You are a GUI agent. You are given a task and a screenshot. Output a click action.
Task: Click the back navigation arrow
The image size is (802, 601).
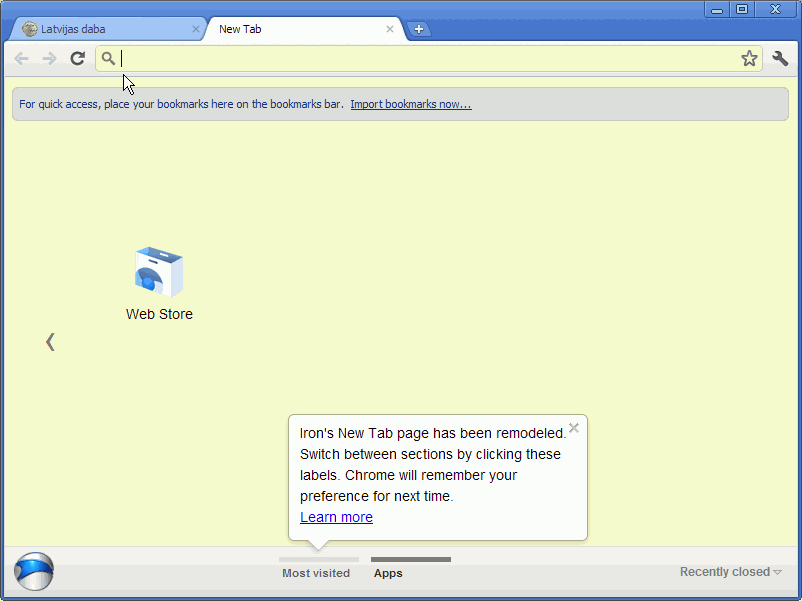[x=21, y=59]
